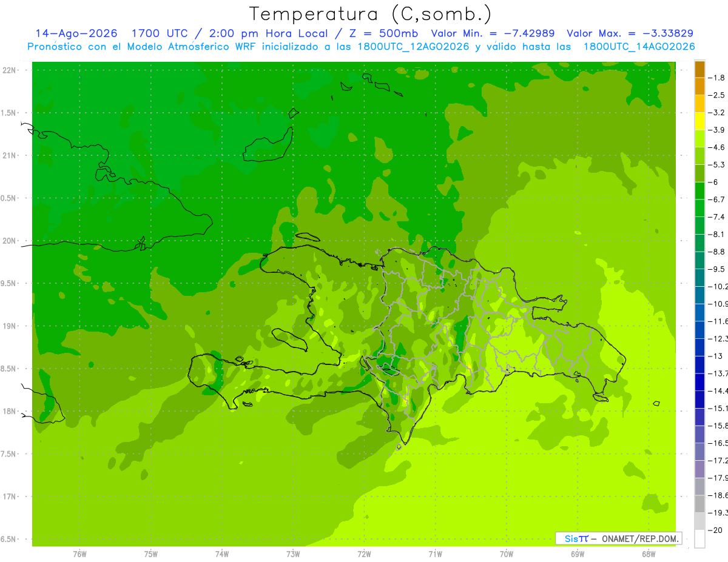Screen dimensions: 728x562
Task: Click the '-13' colorbar value
Action: (715, 356)
